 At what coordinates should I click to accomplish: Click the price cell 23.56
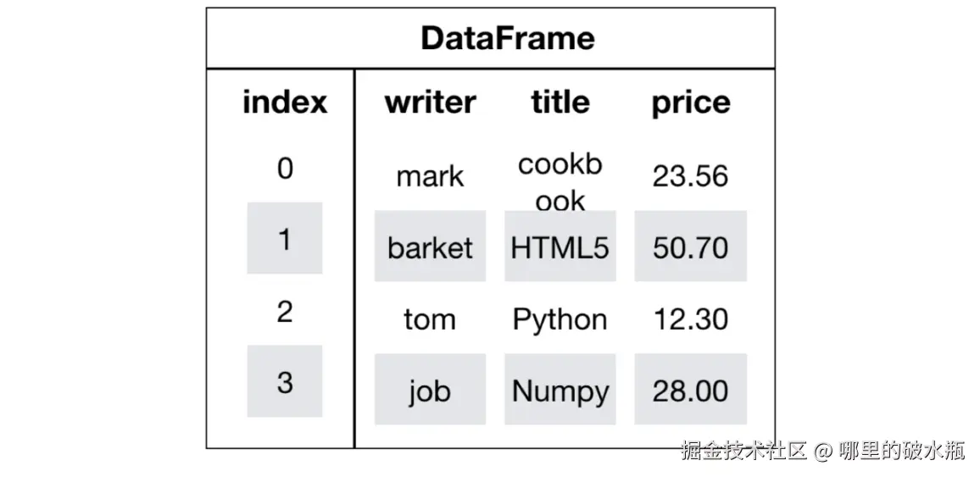[x=690, y=176]
